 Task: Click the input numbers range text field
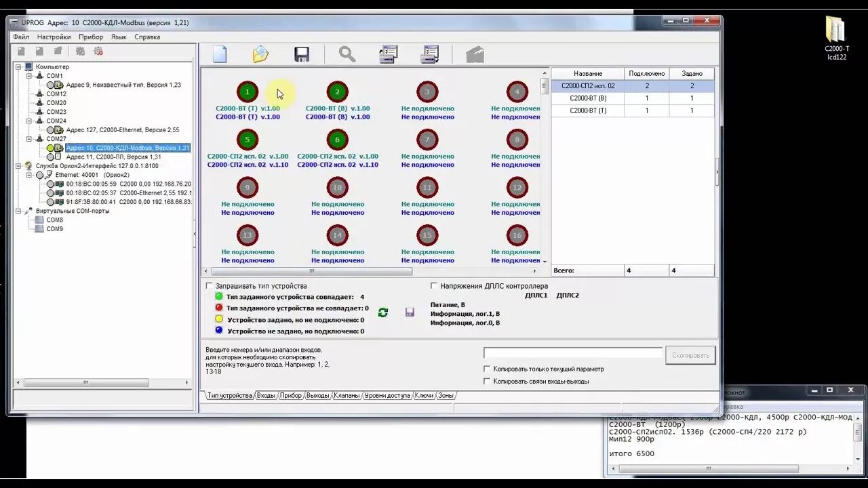[572, 353]
